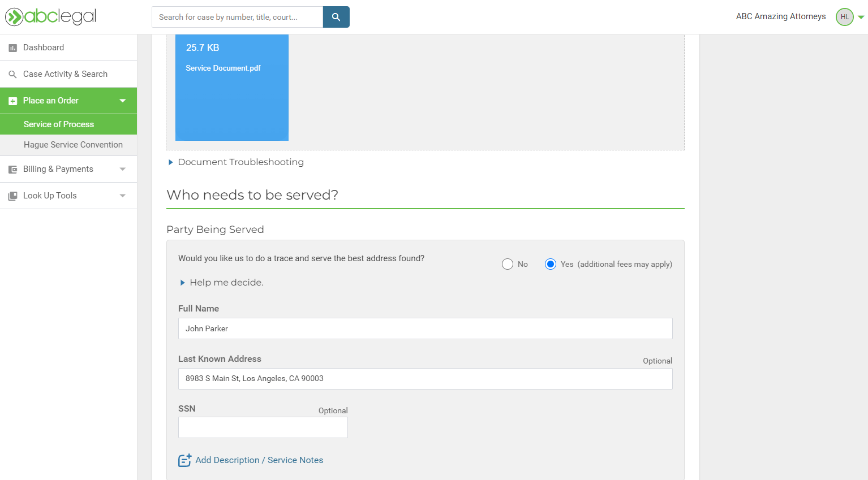The image size is (868, 480).
Task: Click the HL user avatar icon
Action: 844,17
